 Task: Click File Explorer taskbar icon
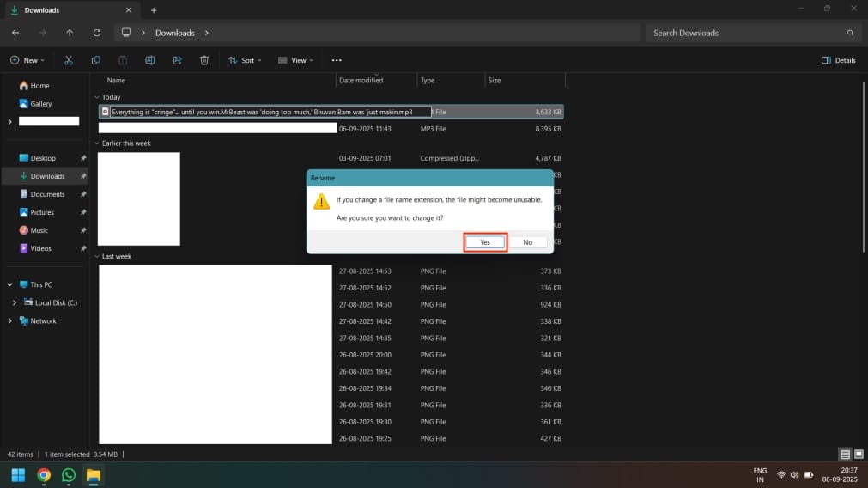[x=94, y=475]
